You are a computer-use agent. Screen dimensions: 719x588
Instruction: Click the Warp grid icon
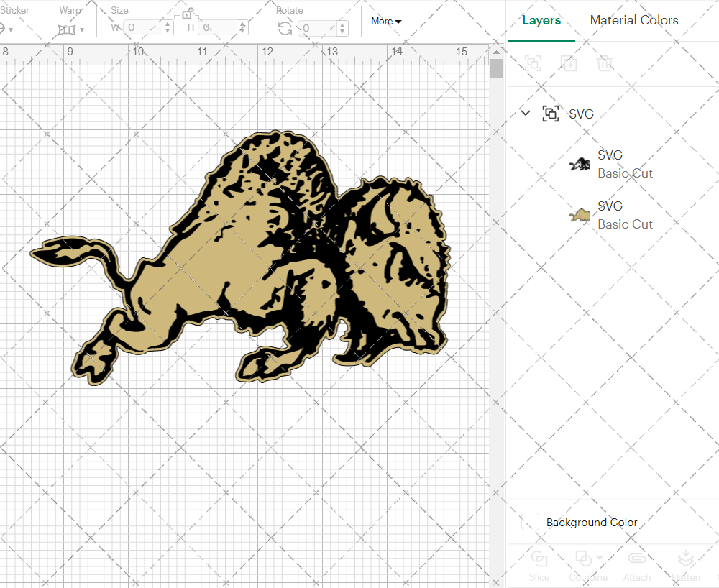(67, 29)
